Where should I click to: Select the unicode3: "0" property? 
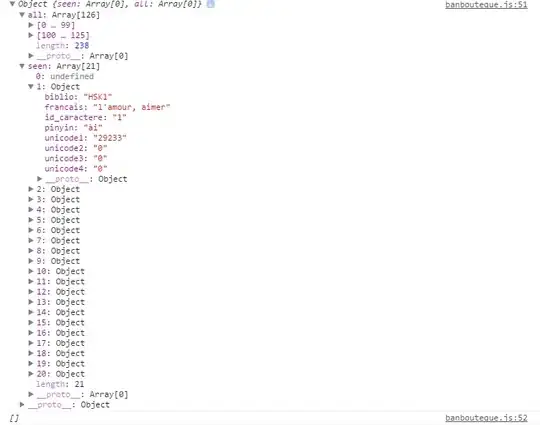76,158
